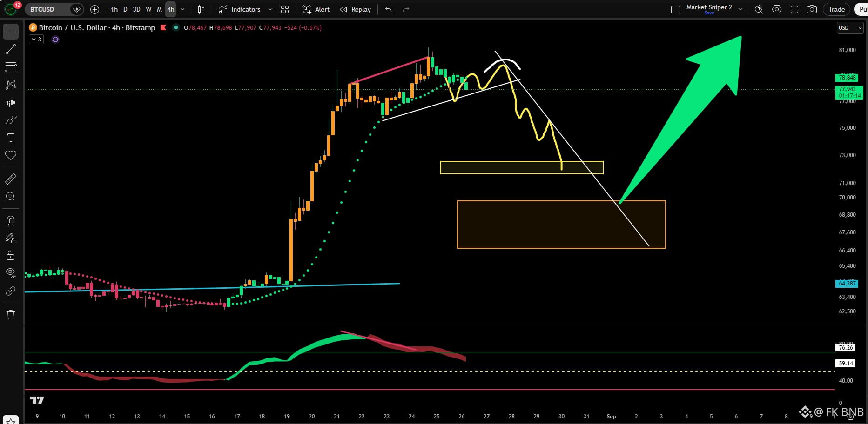Click the Bitcoin / U.S. Dollar chart title
Image resolution: width=868 pixels, height=424 pixels.
point(97,27)
